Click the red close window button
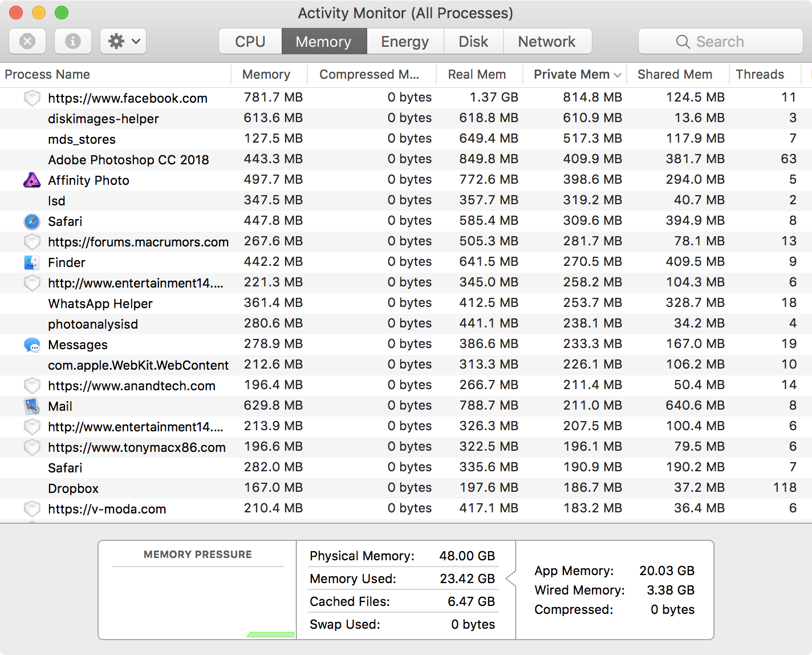Image resolution: width=812 pixels, height=655 pixels. (16, 13)
